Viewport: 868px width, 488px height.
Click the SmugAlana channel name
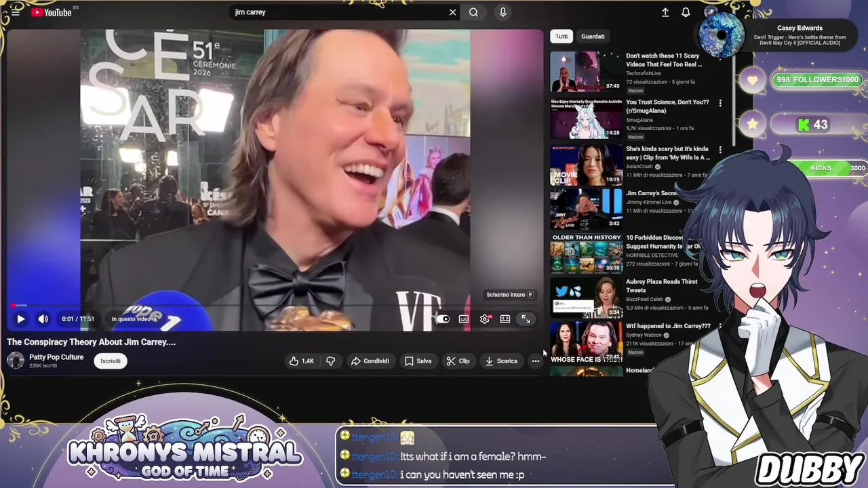pos(639,120)
